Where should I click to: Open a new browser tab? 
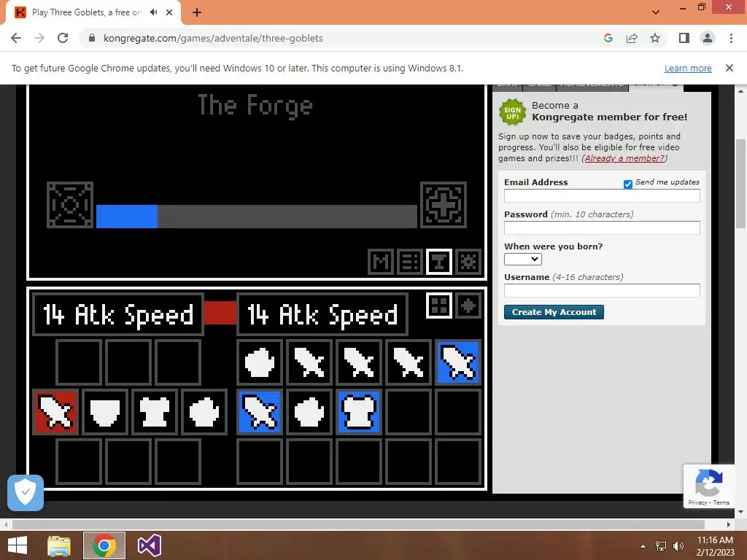(x=197, y=12)
